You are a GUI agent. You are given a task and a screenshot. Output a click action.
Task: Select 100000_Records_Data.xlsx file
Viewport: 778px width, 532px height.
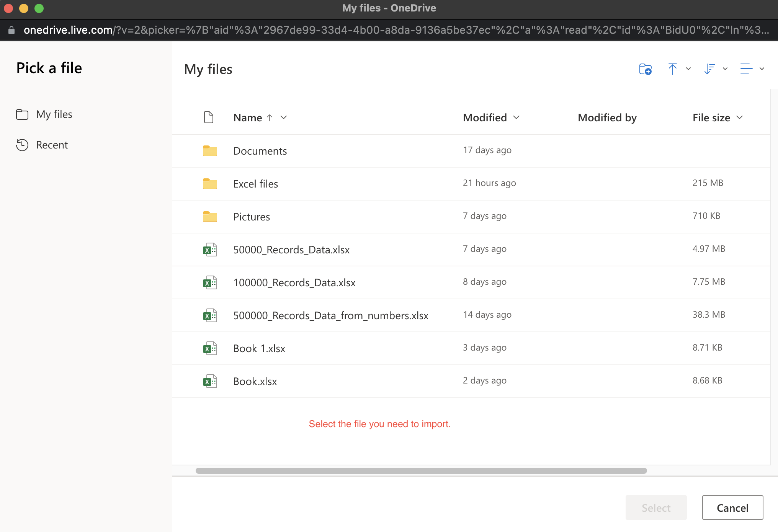pos(294,282)
